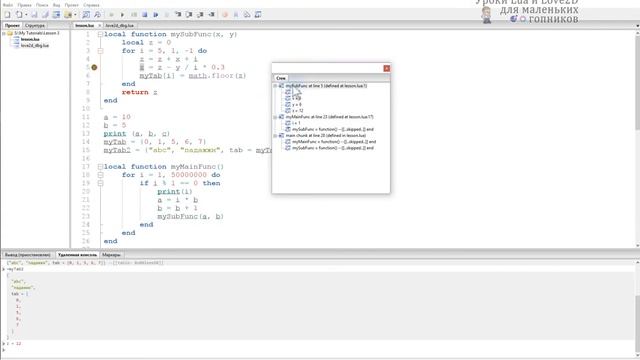Open the Правка menu

(24, 5)
